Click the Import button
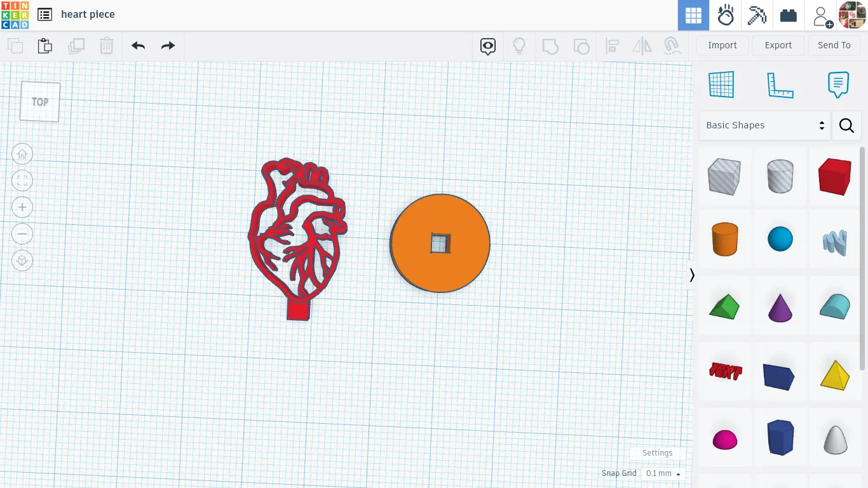This screenshot has width=868, height=488. [x=722, y=45]
